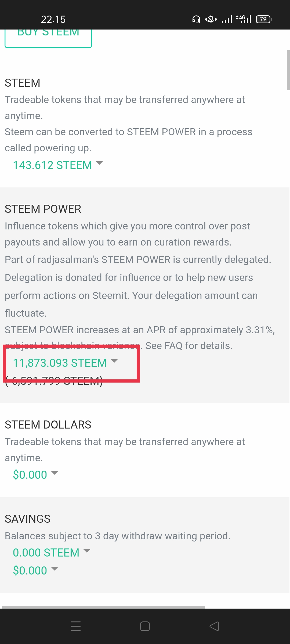The height and width of the screenshot is (644, 290).
Task: Tap the Android home square icon
Action: coord(145,626)
